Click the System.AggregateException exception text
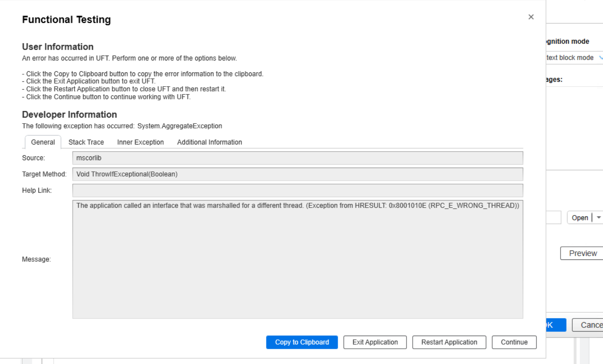Image resolution: width=603 pixels, height=364 pixels. click(180, 126)
